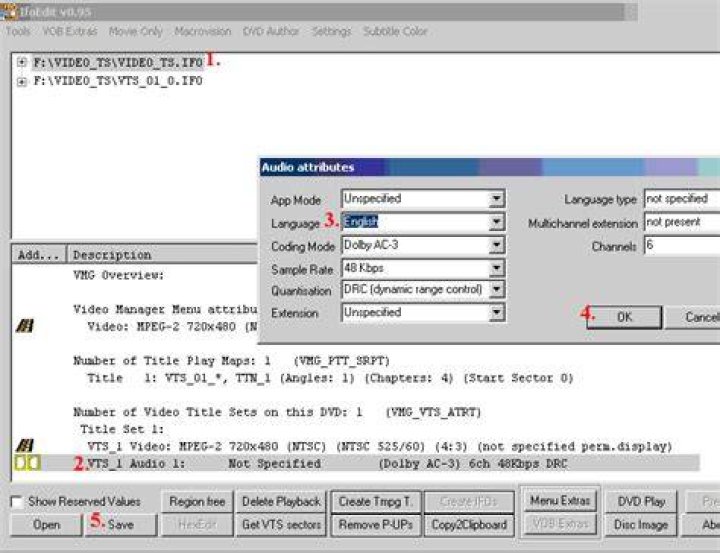Open the Macrovision menu
The image size is (720, 553).
(202, 32)
